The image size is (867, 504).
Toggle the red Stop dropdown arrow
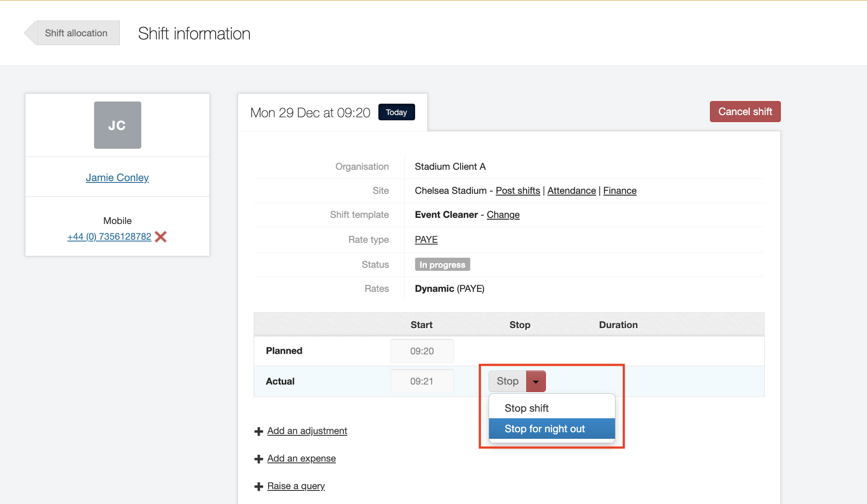point(536,381)
